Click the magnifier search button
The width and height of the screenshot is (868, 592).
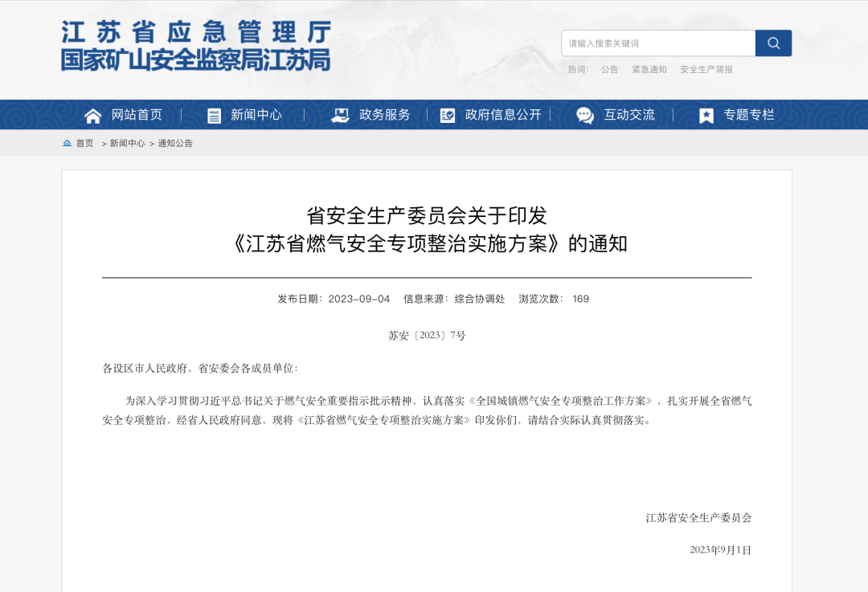773,43
